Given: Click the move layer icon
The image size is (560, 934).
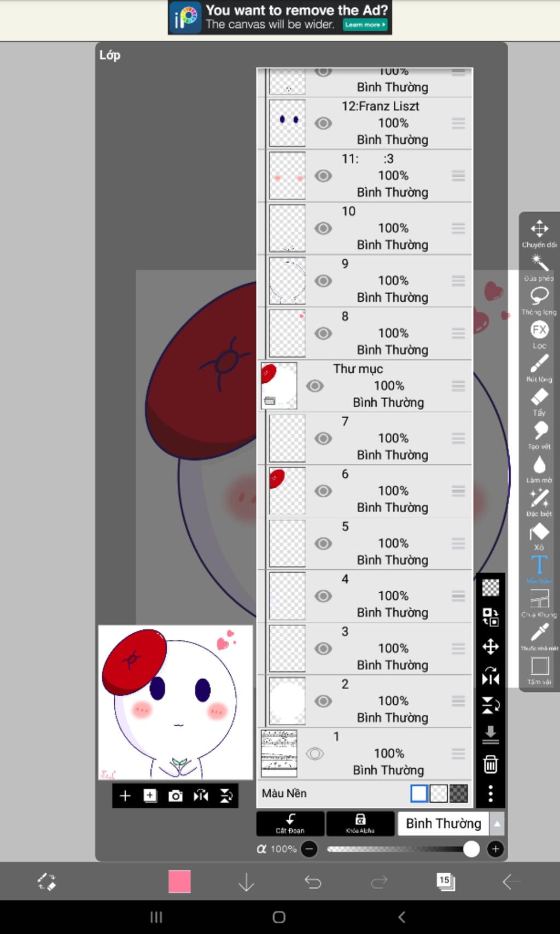Looking at the screenshot, I should [x=491, y=647].
